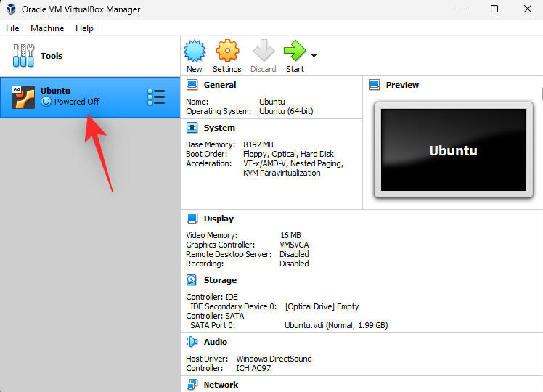The image size is (543, 392).
Task: Open the Help menu
Action: pos(84,28)
